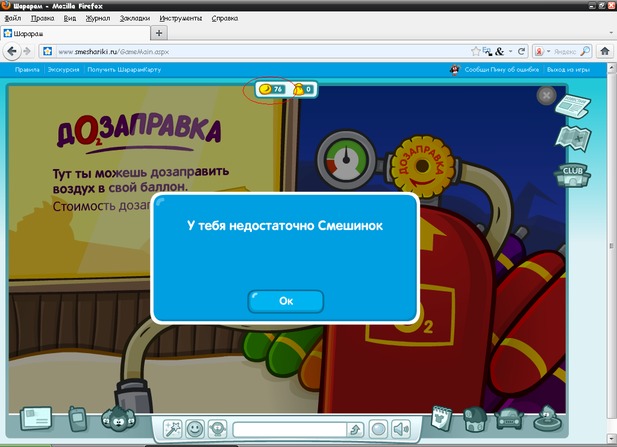Open the smiley emoticons button

[x=195, y=429]
